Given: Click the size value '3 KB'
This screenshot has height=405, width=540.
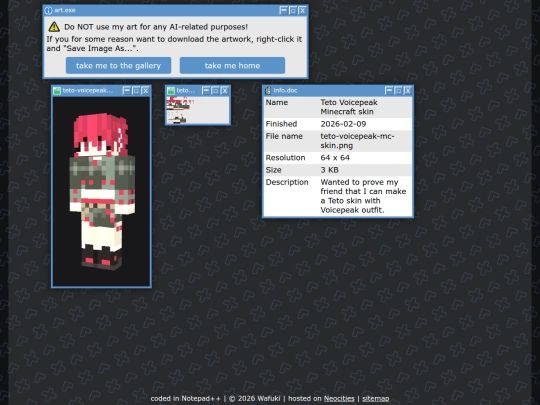Looking at the screenshot, I should [x=329, y=170].
